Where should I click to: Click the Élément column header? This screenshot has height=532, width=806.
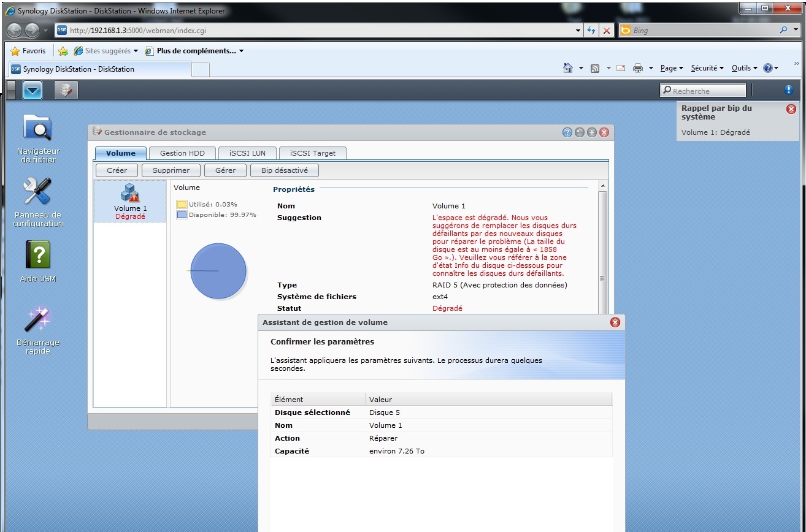318,399
